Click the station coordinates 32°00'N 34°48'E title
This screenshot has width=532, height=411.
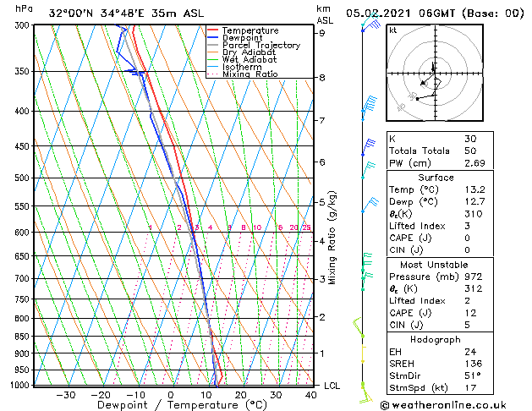[126, 14]
